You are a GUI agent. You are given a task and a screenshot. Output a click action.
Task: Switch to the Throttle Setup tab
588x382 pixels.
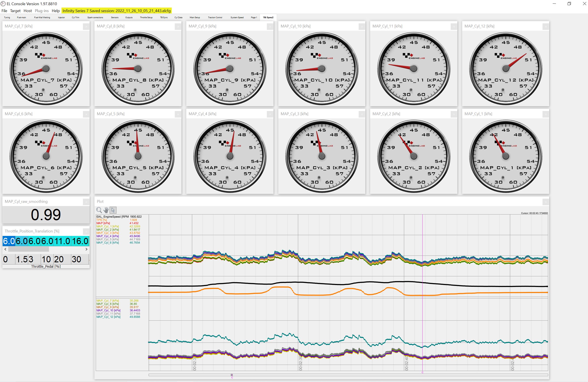coord(146,18)
